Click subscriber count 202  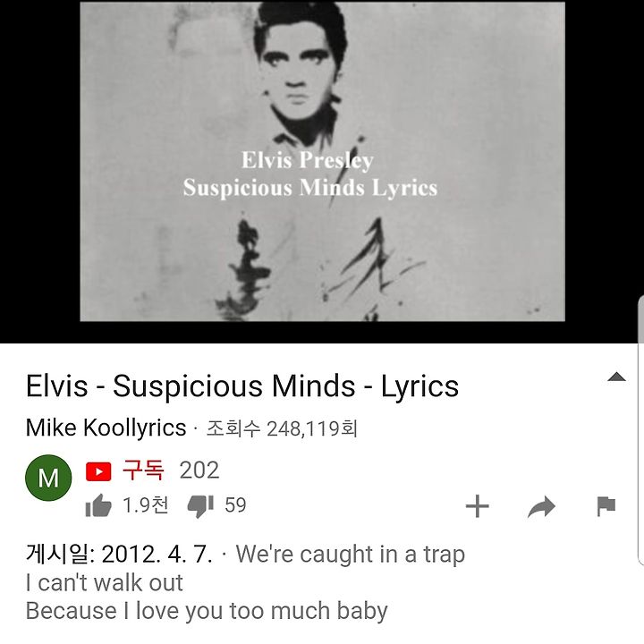click(x=199, y=470)
